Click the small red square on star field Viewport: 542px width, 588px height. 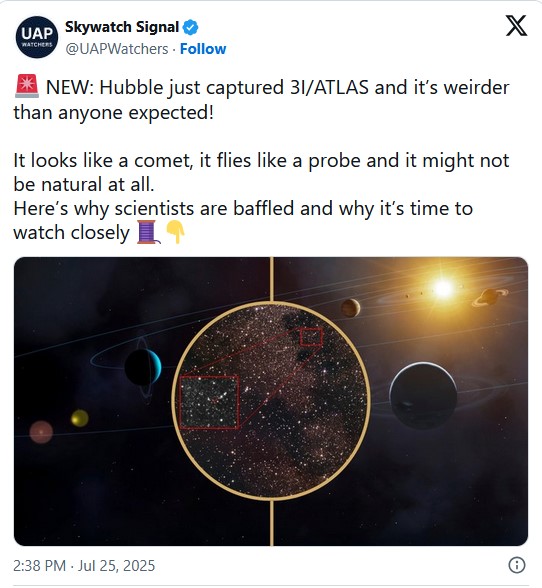coord(311,336)
